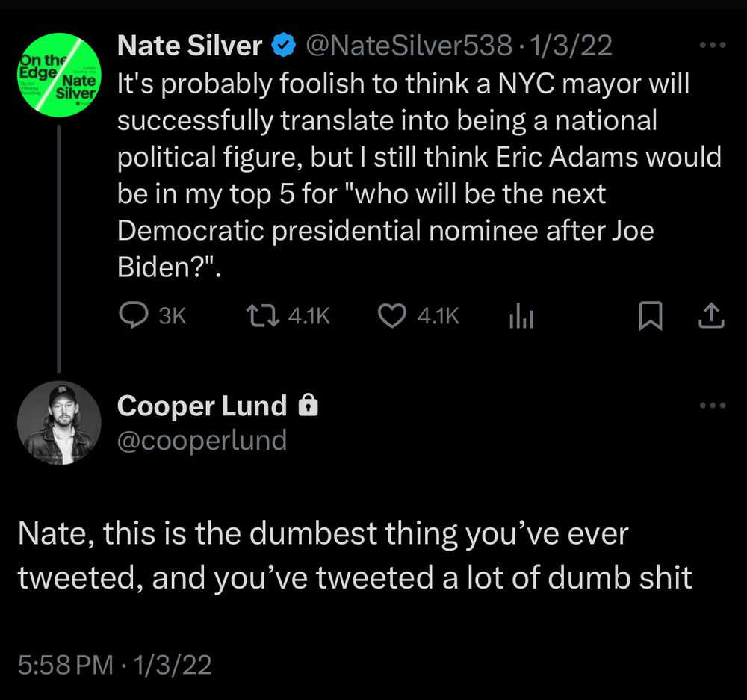Open the @cooperlund handle
Image resolution: width=747 pixels, height=700 pixels.
coord(202,440)
